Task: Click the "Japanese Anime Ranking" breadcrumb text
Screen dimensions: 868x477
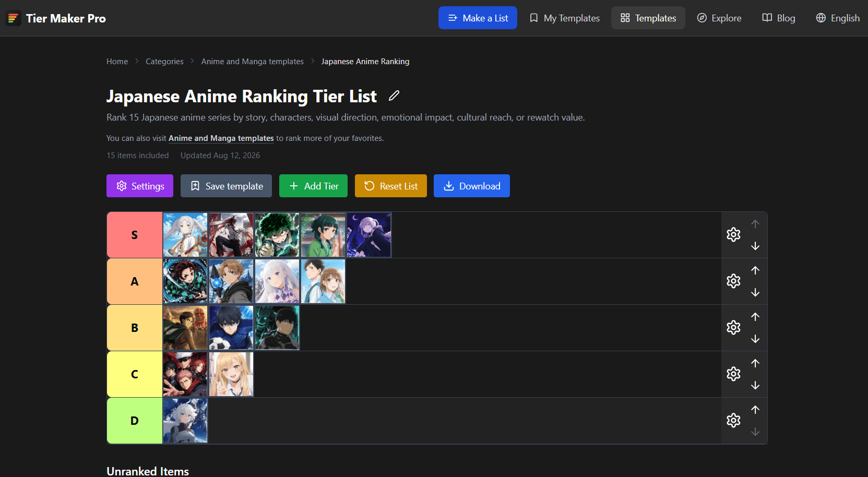Action: (x=365, y=62)
